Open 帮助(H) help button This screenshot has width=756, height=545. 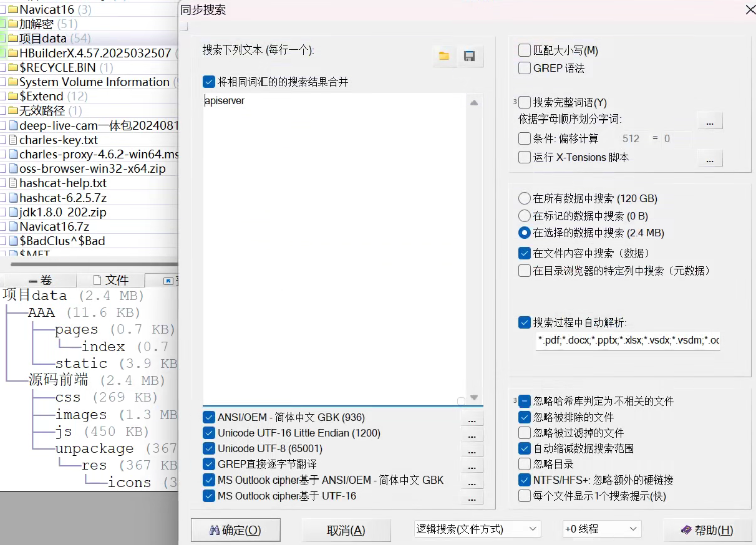707,530
